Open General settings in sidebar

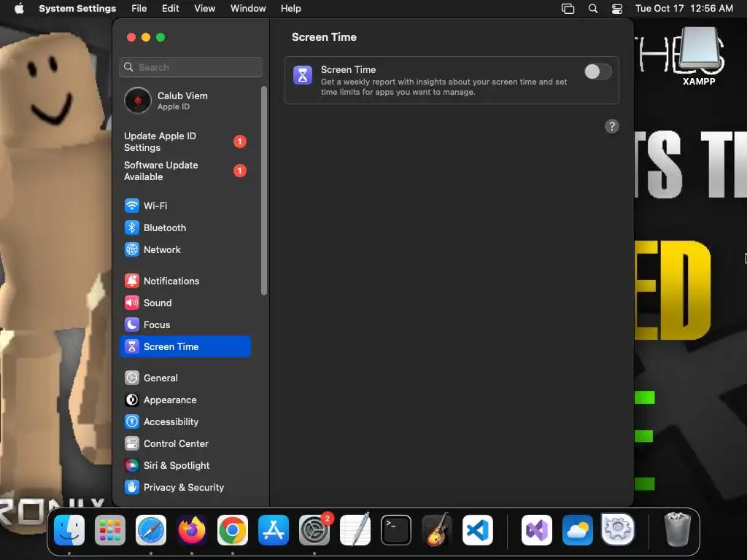(x=185, y=378)
